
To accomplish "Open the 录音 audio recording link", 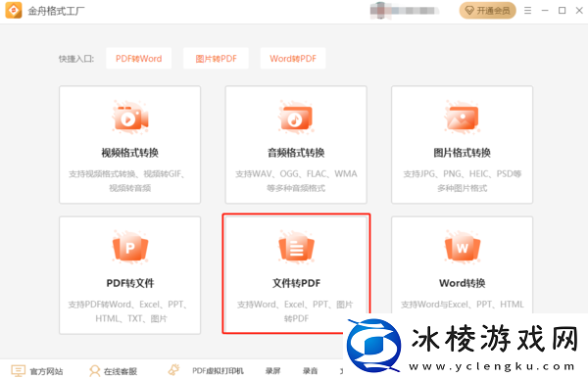I will point(310,371).
